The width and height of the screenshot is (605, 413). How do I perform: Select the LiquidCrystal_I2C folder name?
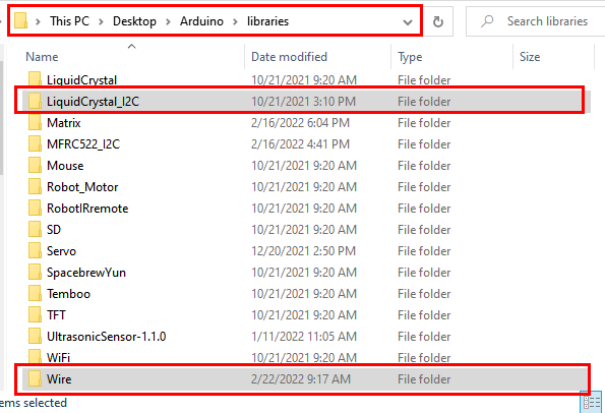pos(93,102)
